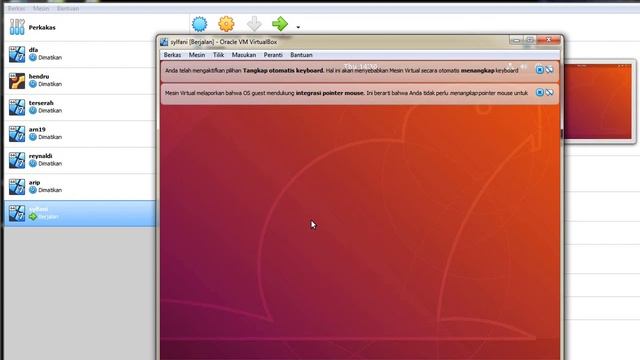The image size is (640, 360).
Task: Click the powered-off status icon under arip
Action: 33,190
